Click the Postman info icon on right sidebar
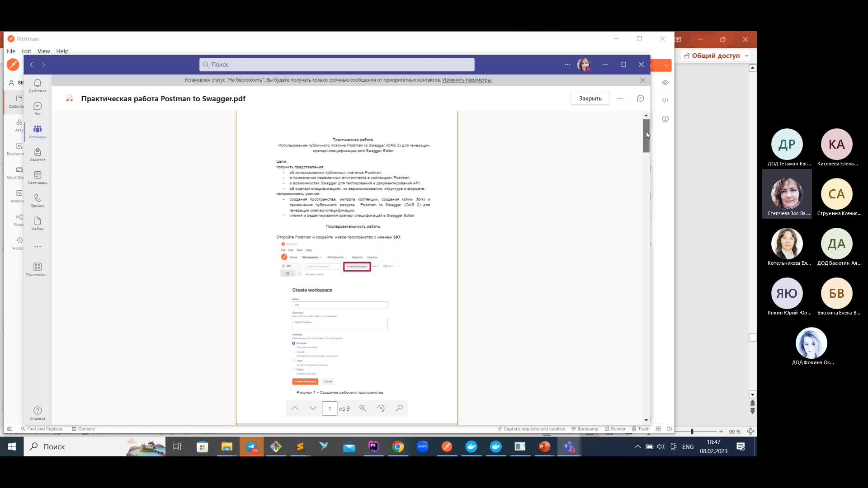The image size is (868, 488). [665, 119]
